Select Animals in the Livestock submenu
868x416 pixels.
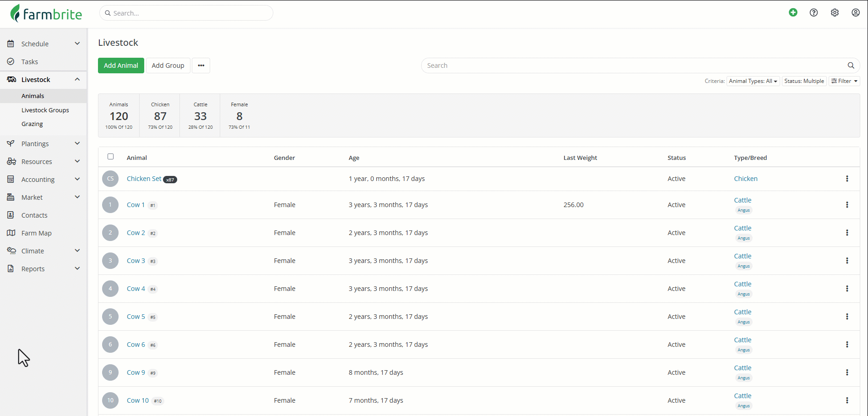click(x=43, y=96)
